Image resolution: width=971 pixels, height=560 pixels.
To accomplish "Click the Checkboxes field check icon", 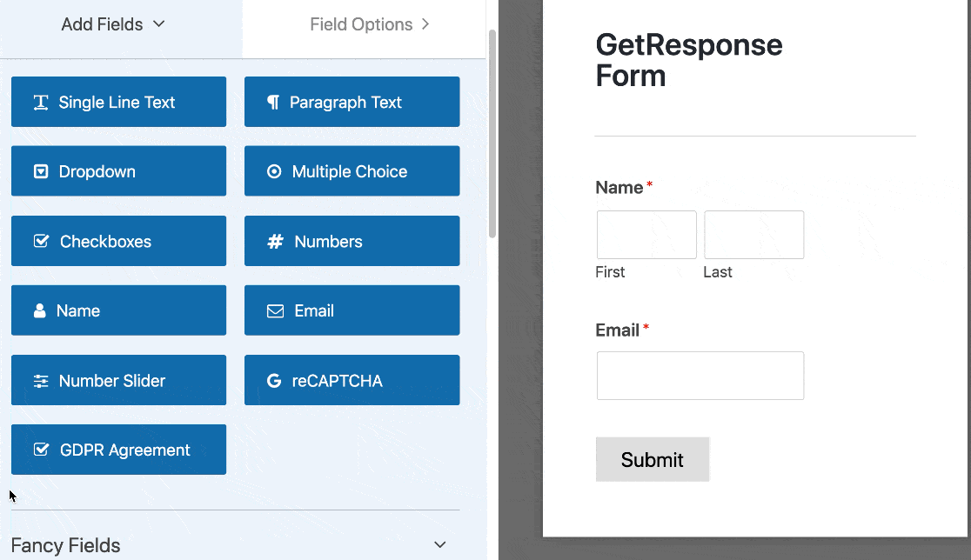I will pos(41,242).
